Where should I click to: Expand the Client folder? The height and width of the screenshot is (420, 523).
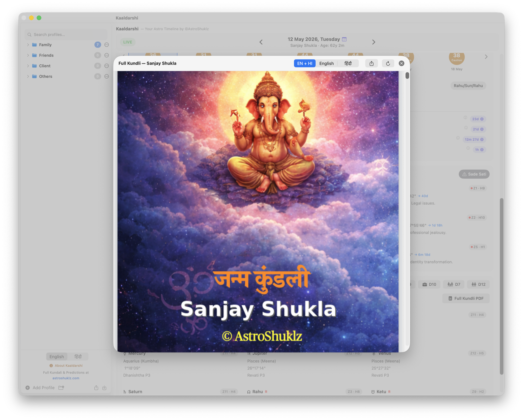point(28,66)
